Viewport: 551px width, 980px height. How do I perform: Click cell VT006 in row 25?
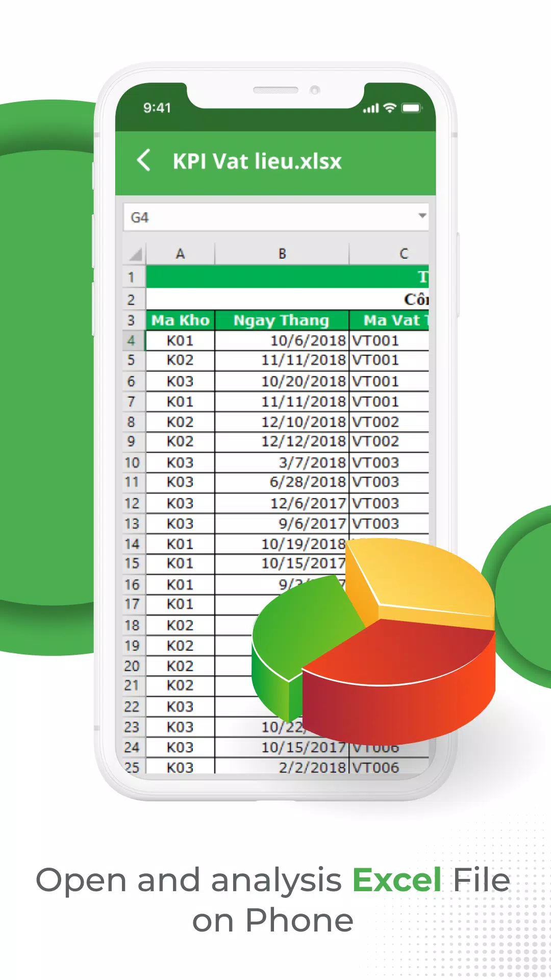[390, 767]
